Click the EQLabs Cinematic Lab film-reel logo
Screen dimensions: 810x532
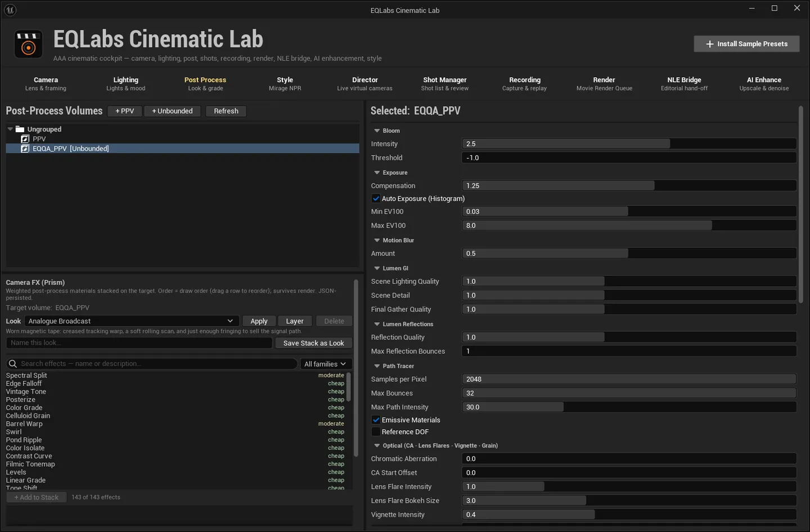pos(28,44)
